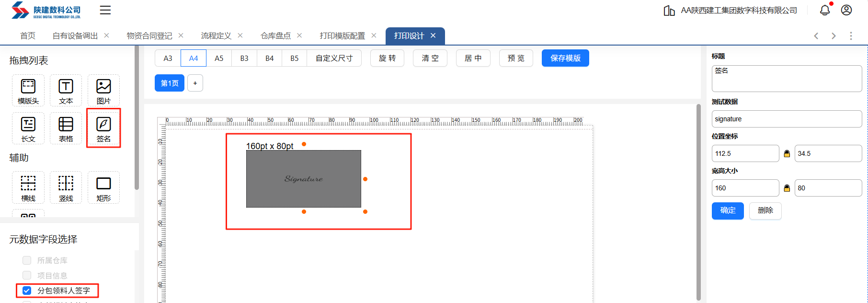The image size is (868, 303).
Task: Select the 模版头 template header element
Action: 28,90
